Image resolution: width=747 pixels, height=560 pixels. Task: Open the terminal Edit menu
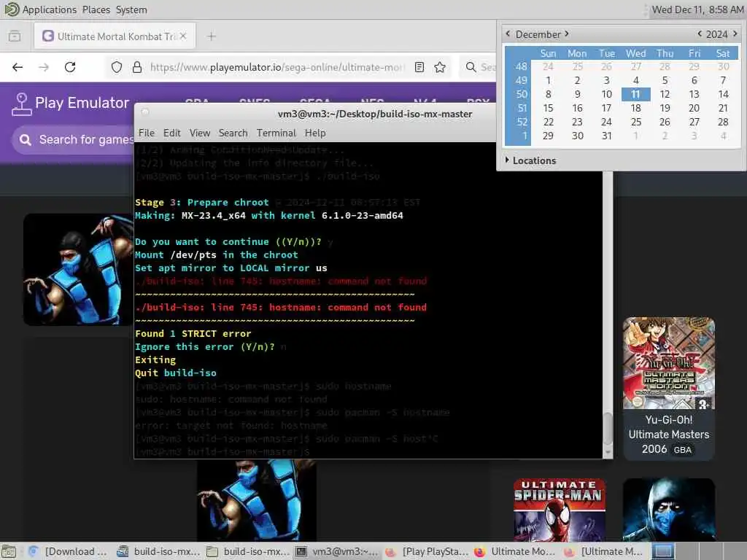tap(171, 133)
